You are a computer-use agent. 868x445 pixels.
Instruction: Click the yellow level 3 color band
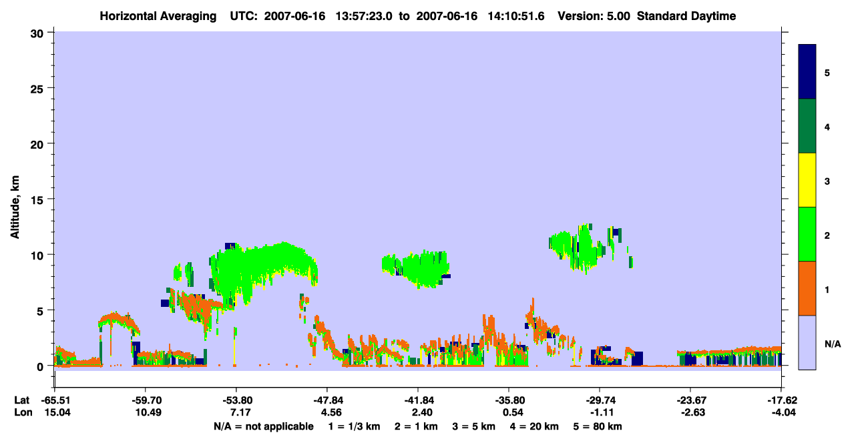point(808,180)
